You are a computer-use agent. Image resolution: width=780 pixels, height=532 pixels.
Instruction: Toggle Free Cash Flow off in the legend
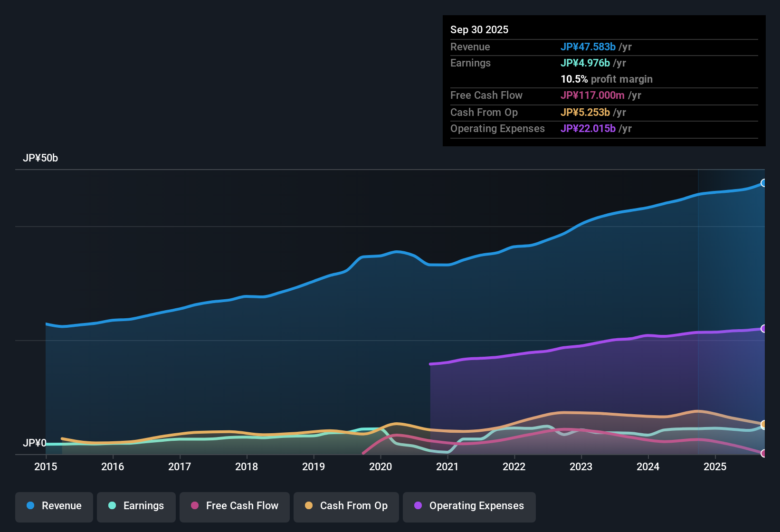click(234, 507)
